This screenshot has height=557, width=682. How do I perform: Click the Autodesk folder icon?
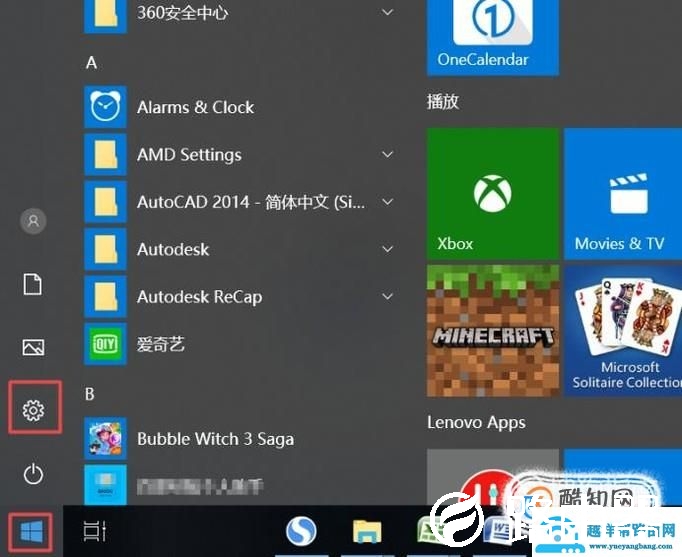point(105,249)
